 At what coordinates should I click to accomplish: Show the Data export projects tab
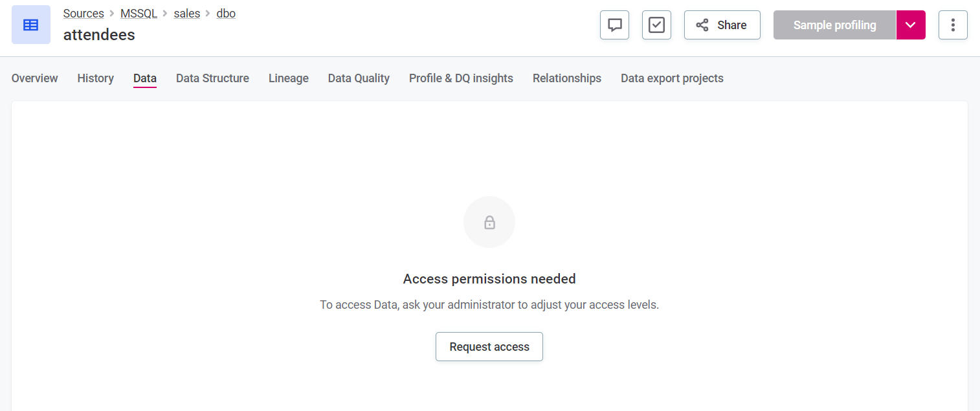coord(672,78)
